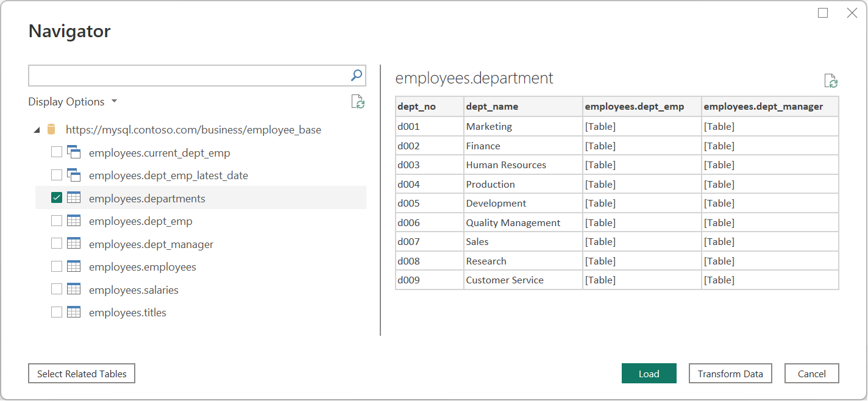The height and width of the screenshot is (401, 868).
Task: Select employees.dept_emp_latest_date in the tree
Action: (x=168, y=176)
